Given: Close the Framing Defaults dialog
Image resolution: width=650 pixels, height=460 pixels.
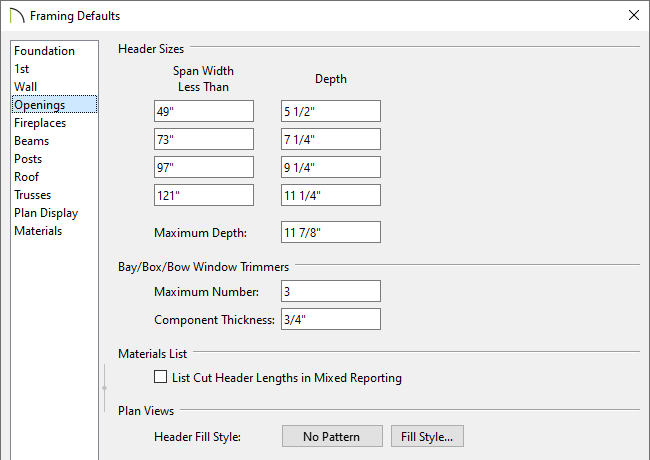Looking at the screenshot, I should 633,15.
